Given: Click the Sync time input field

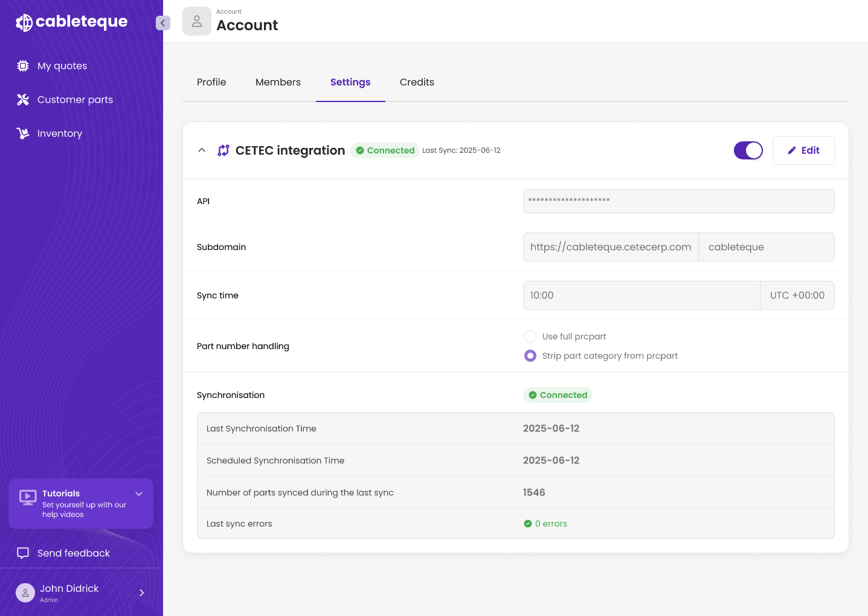Looking at the screenshot, I should tap(640, 295).
